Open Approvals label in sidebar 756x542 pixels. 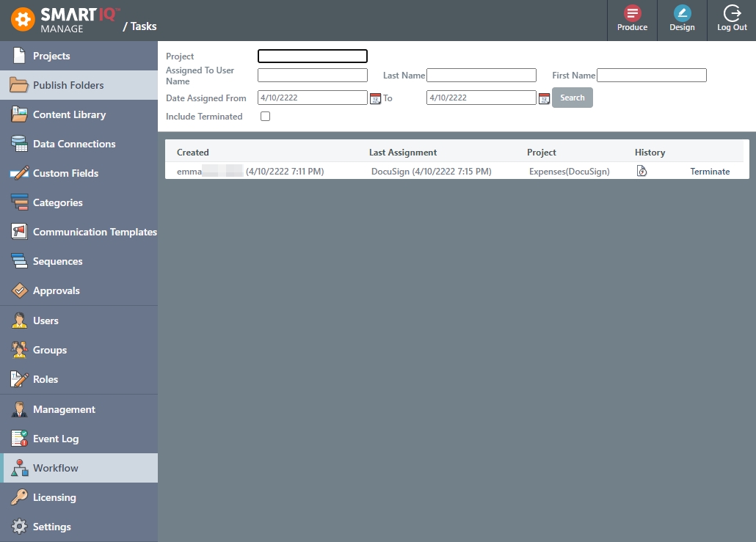tap(57, 290)
